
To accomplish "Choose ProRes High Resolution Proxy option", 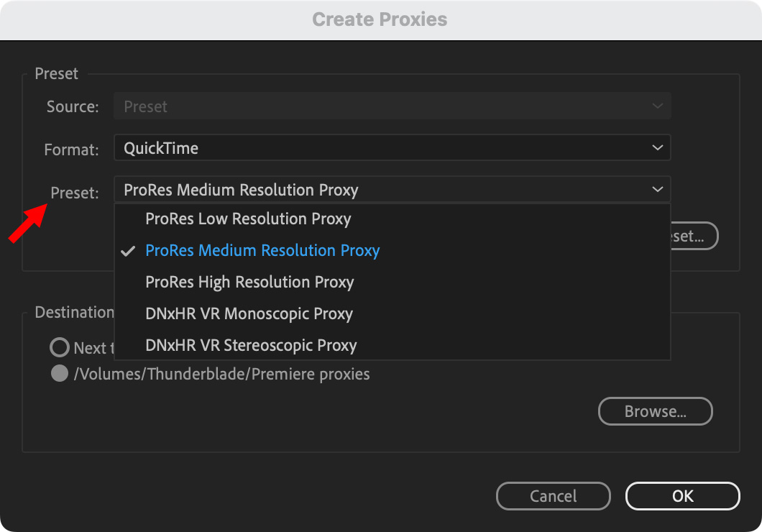I will (x=249, y=282).
